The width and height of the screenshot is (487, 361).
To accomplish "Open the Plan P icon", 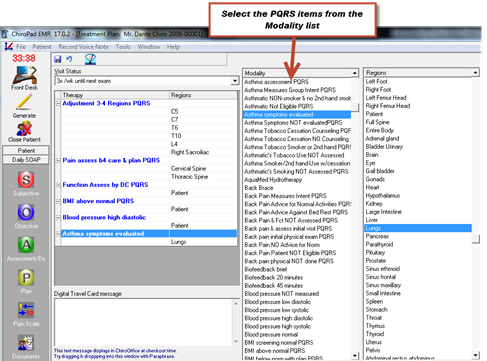I will point(26,277).
